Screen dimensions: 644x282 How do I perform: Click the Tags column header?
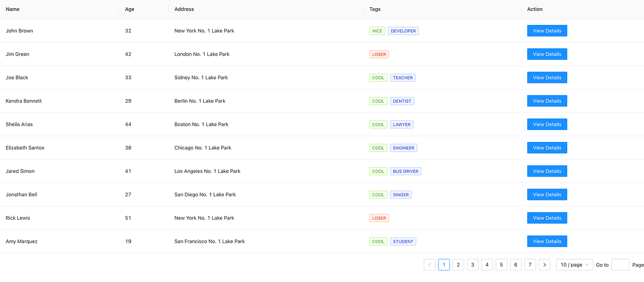tap(375, 9)
